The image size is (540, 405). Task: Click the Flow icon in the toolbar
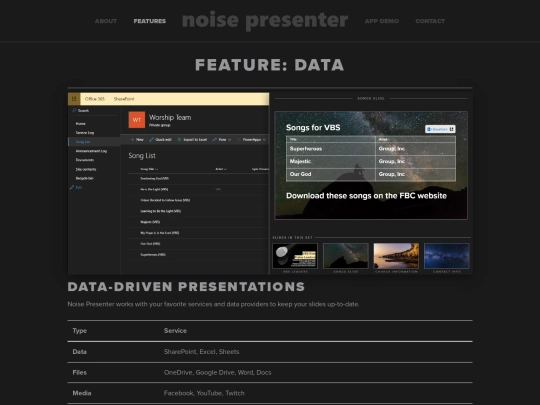tap(215, 139)
